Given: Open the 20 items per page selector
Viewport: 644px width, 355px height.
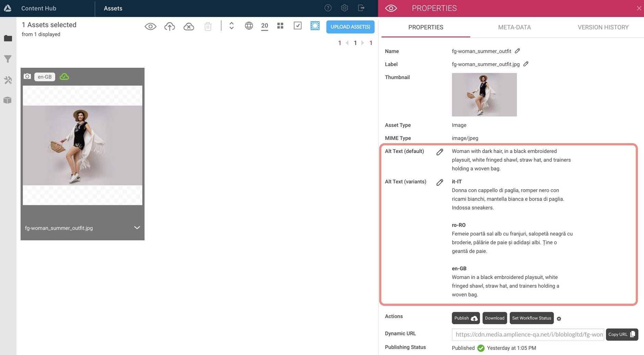Looking at the screenshot, I should click(x=264, y=26).
